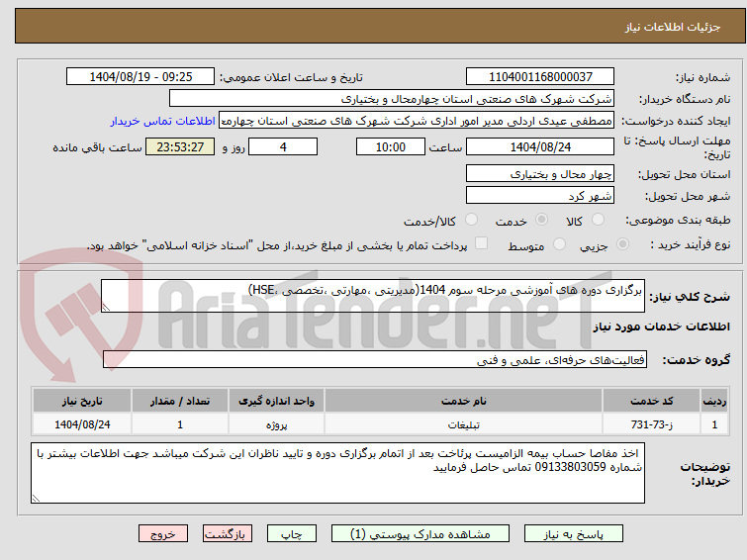Click the واحد اندازه گیری column header

click(x=276, y=401)
